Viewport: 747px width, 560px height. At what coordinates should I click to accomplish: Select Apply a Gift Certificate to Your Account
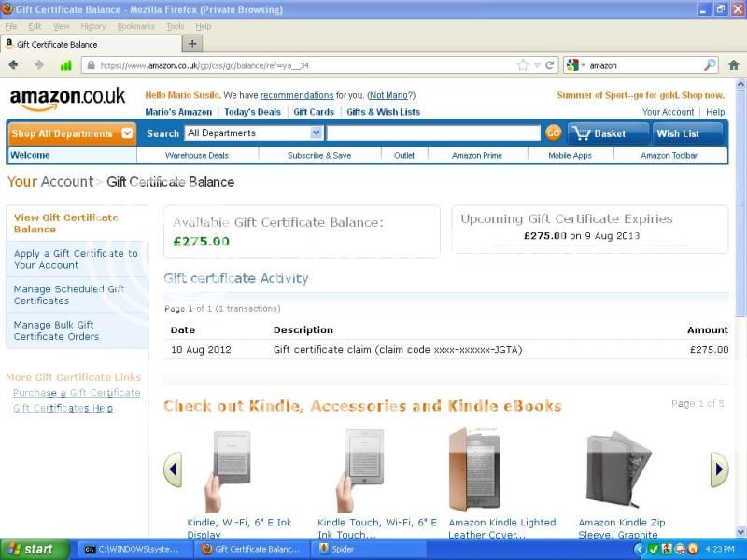point(77,259)
